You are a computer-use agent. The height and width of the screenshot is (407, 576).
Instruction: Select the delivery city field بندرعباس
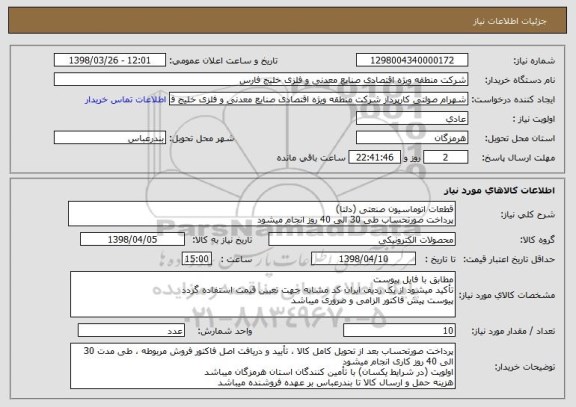click(x=110, y=138)
